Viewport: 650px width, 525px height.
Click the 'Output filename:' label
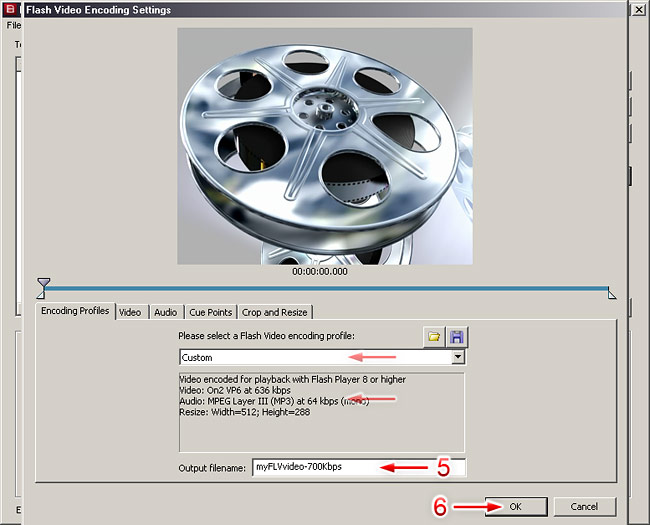point(212,468)
